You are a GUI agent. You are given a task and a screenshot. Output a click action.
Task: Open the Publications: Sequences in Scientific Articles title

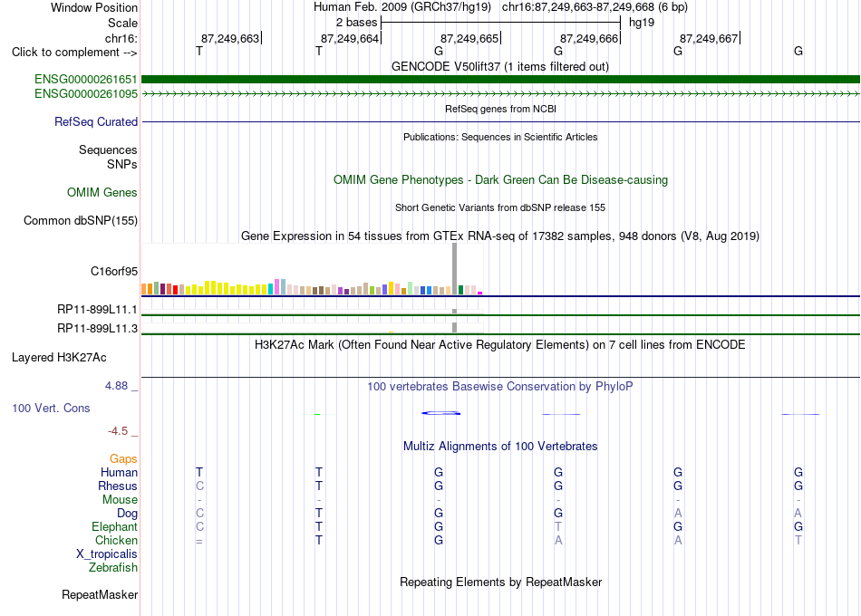pyautogui.click(x=500, y=137)
